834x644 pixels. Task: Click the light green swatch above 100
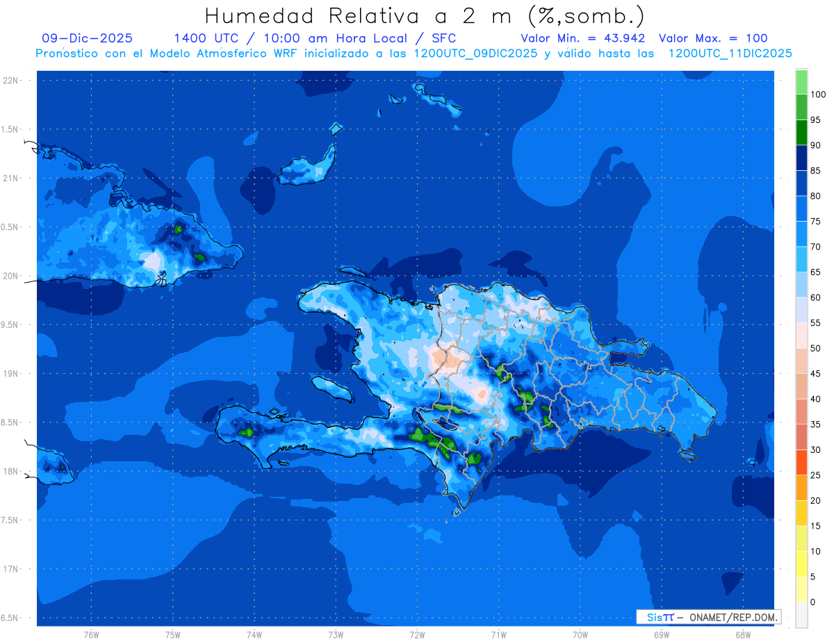coord(801,82)
